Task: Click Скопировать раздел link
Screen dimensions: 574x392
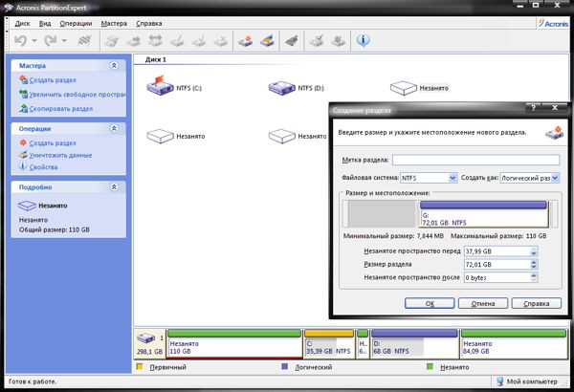Action: (61, 109)
